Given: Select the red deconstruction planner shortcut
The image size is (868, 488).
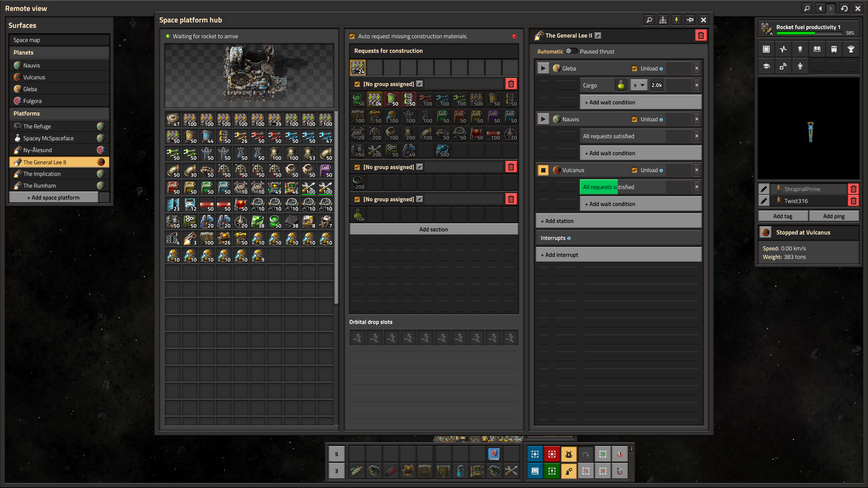Looking at the screenshot, I should click(552, 454).
